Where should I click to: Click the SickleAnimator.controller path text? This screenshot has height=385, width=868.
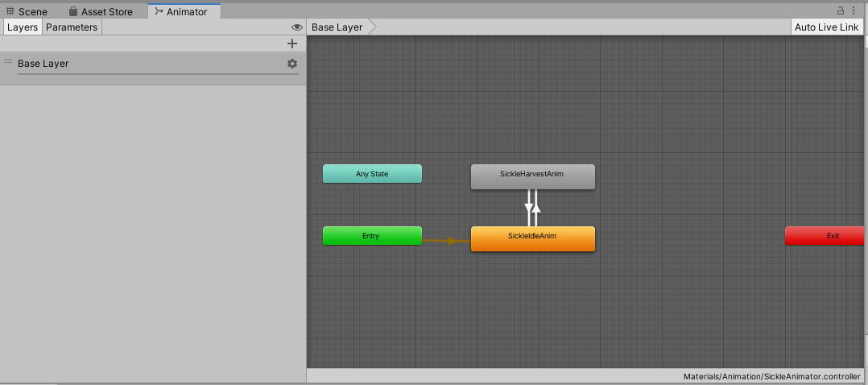(772, 376)
